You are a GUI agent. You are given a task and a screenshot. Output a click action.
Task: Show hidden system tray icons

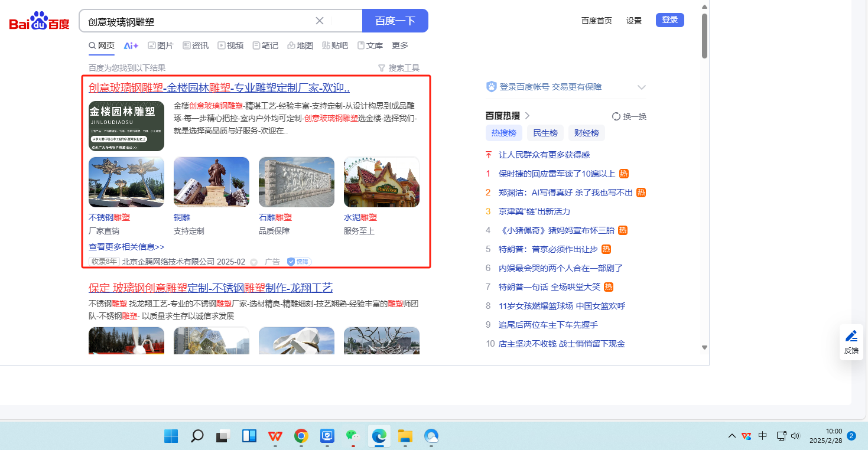(732, 436)
